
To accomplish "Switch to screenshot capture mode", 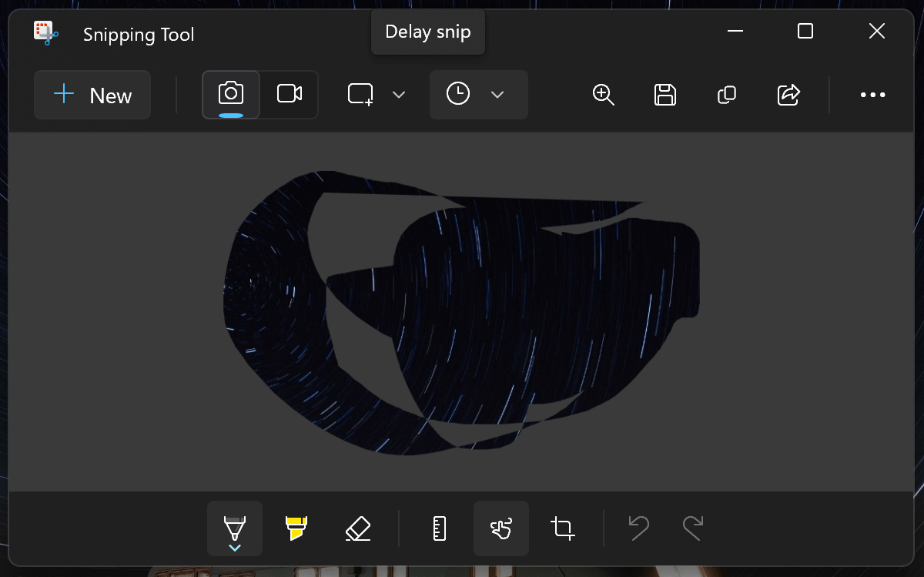I will click(231, 92).
